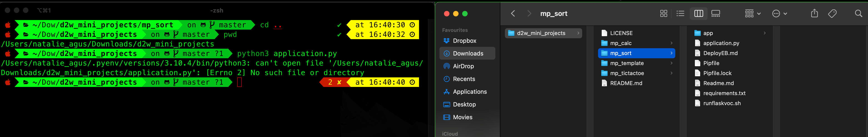The image size is (868, 137).
Task: Switch Finder to list view
Action: click(680, 13)
